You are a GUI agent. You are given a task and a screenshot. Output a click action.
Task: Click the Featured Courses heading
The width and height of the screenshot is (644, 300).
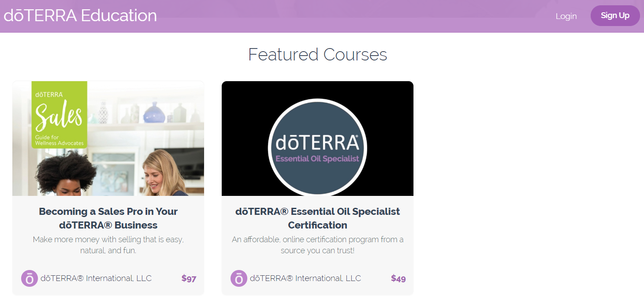[x=317, y=54]
